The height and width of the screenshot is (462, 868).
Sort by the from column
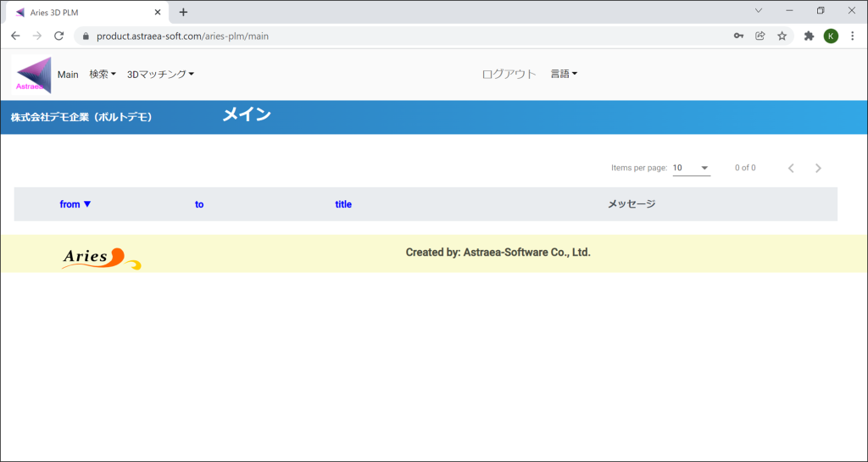pyautogui.click(x=75, y=204)
